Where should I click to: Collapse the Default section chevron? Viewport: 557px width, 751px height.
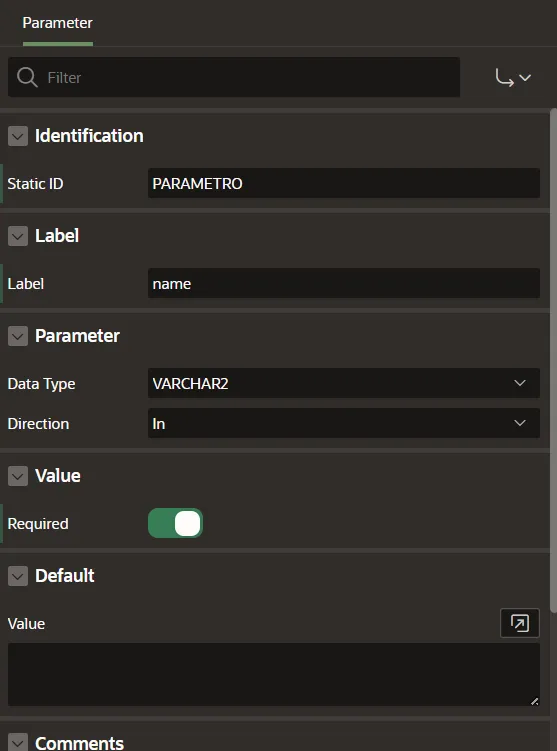(18, 576)
